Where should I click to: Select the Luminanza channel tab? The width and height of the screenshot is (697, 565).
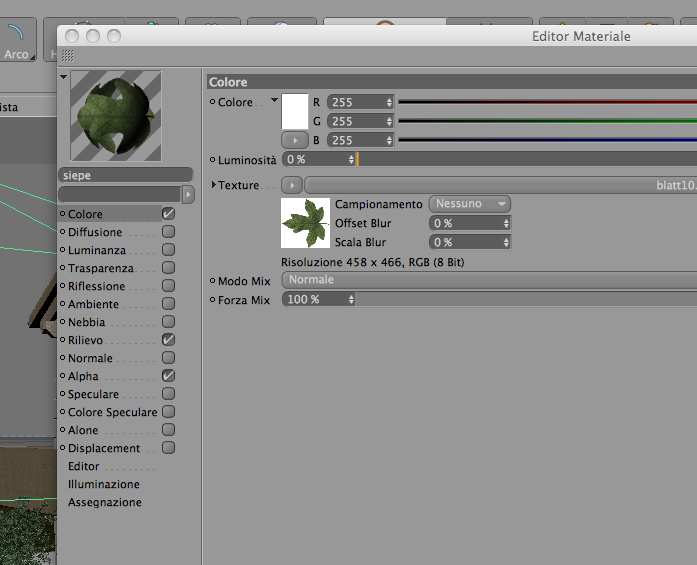(x=96, y=250)
